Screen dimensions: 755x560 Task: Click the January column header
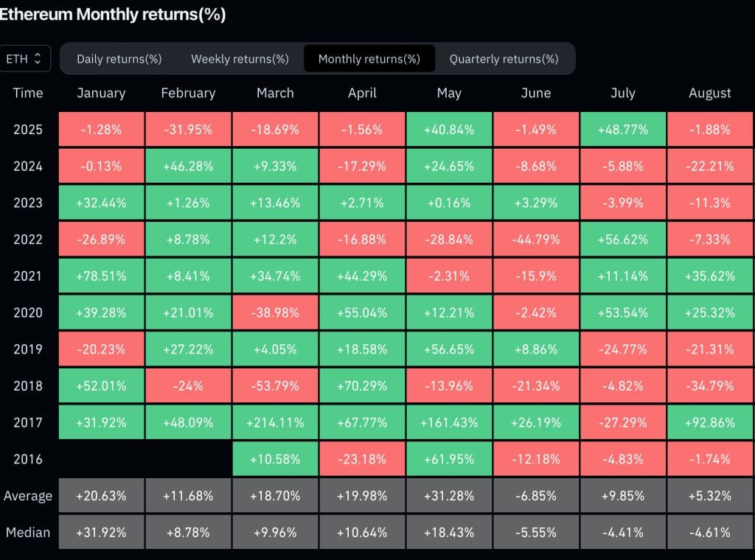coord(101,93)
